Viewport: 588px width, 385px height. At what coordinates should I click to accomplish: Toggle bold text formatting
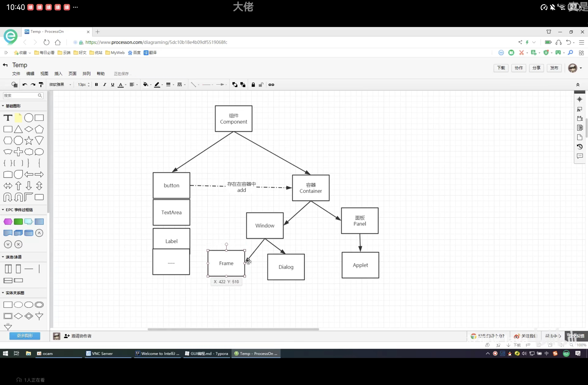[96, 84]
